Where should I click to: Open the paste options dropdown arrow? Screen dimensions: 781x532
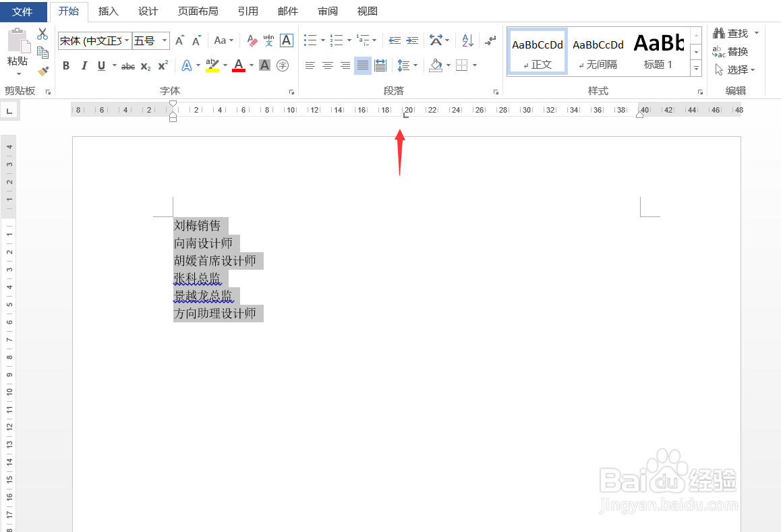tap(18, 74)
